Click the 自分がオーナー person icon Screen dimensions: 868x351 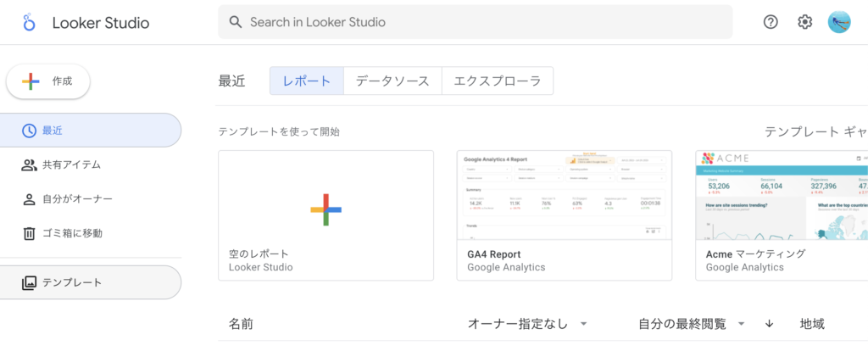(29, 198)
